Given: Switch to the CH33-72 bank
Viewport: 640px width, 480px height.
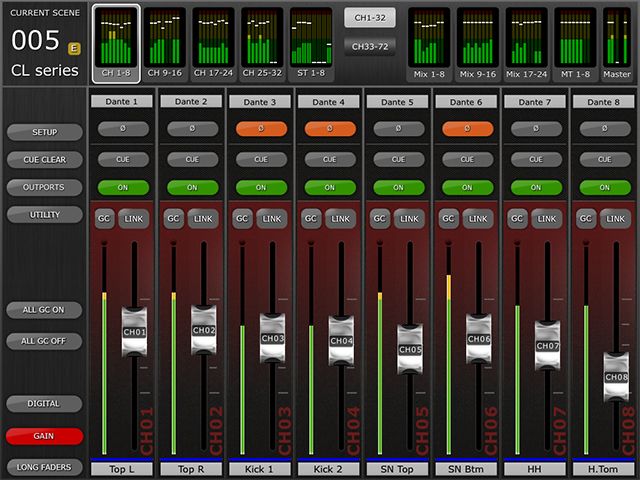Looking at the screenshot, I should pos(370,45).
